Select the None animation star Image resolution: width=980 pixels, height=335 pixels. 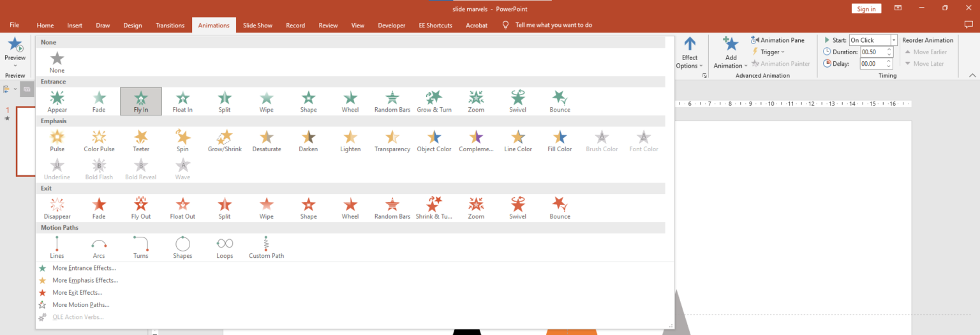(x=57, y=63)
